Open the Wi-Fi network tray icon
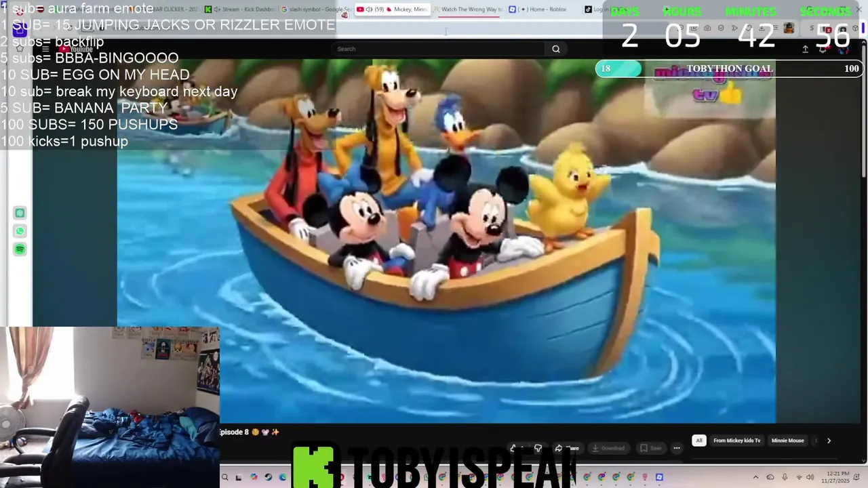Image resolution: width=868 pixels, height=488 pixels. (x=799, y=477)
